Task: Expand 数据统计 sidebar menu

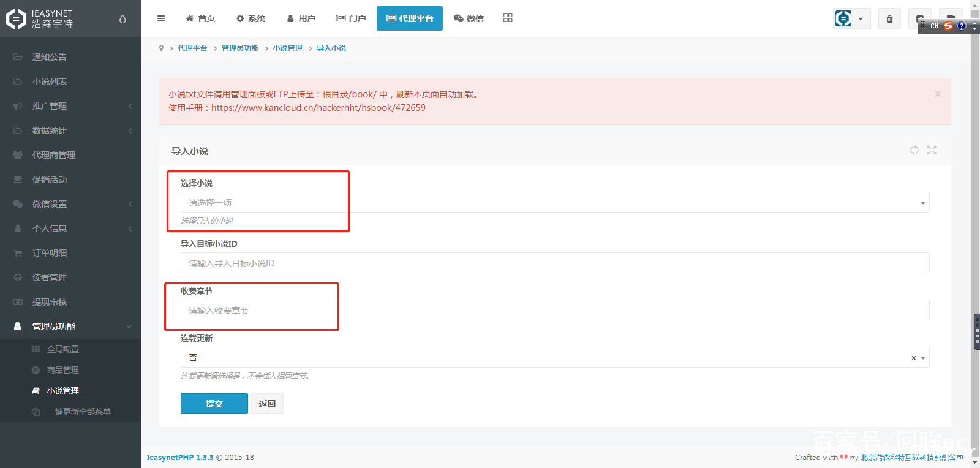Action: pyautogui.click(x=70, y=130)
